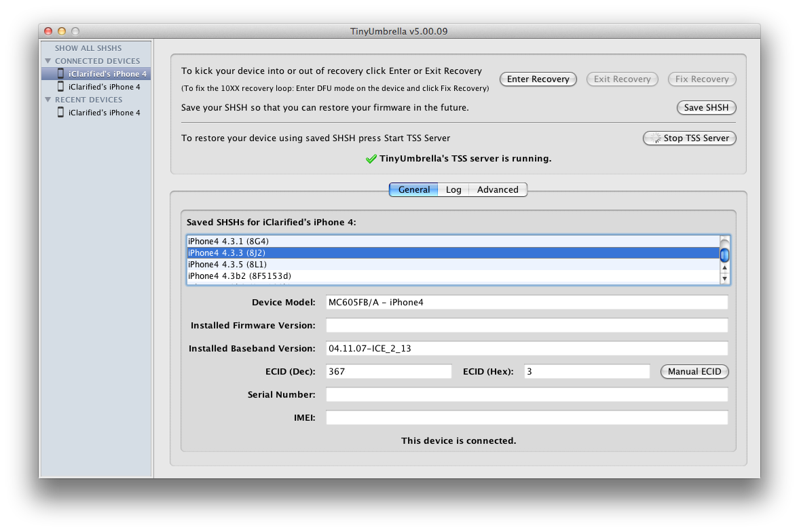Click the Manual ECID button
The image size is (799, 532).
click(x=694, y=372)
